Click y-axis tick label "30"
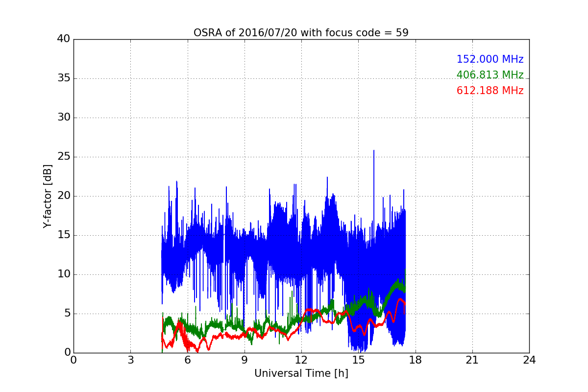This screenshot has height=392, width=588. click(x=64, y=118)
